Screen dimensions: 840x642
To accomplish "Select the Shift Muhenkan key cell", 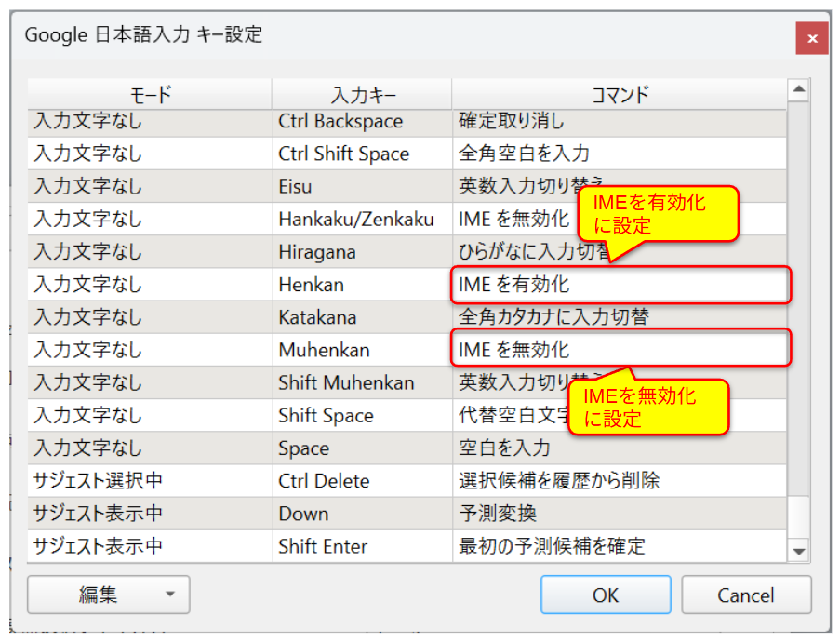I will coord(363,382).
